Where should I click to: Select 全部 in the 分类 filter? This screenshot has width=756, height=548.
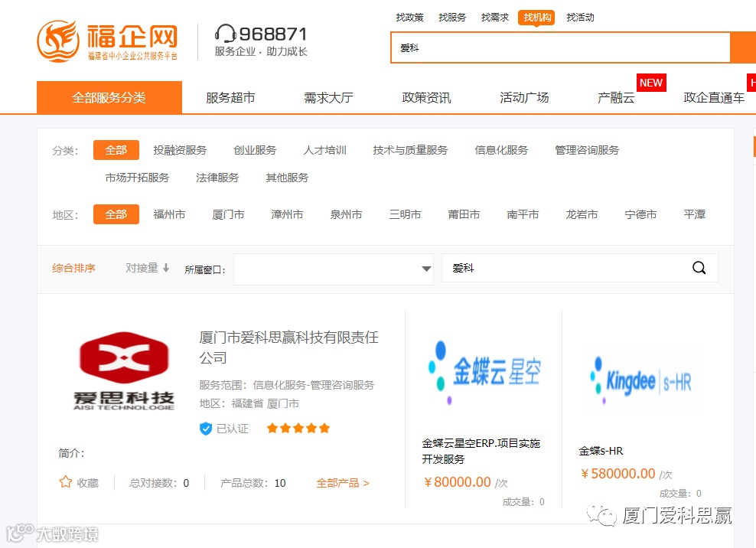[x=116, y=150]
